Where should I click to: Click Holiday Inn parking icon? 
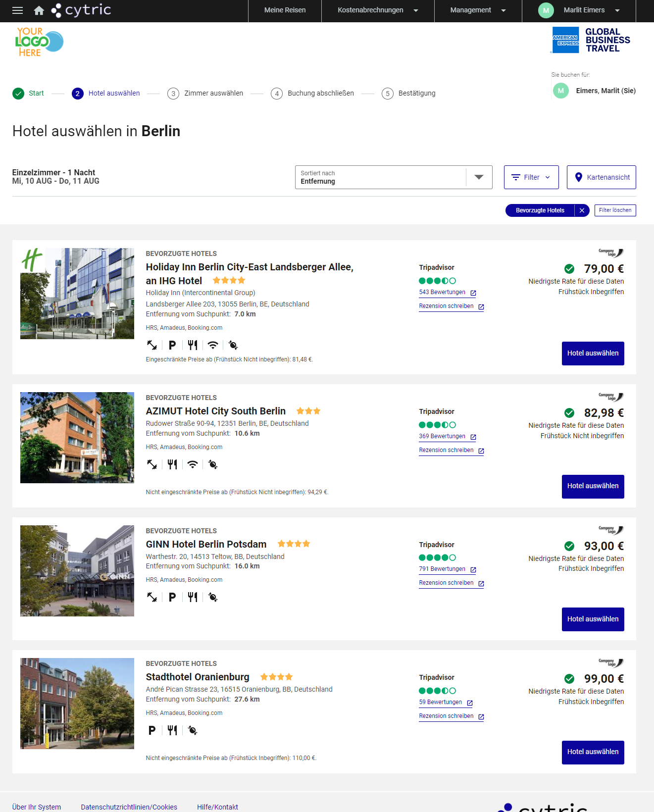tap(172, 345)
